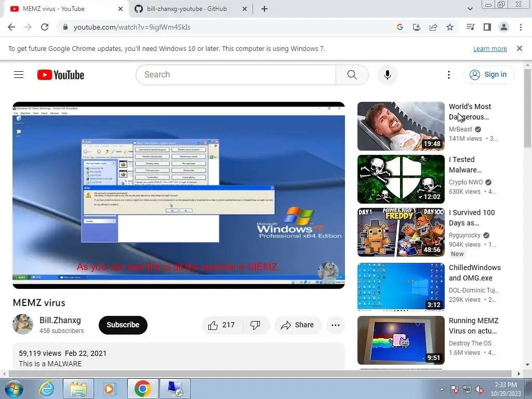Open Windows Media Player on the taskbar
This screenshot has height=399, width=532.
pos(110,389)
